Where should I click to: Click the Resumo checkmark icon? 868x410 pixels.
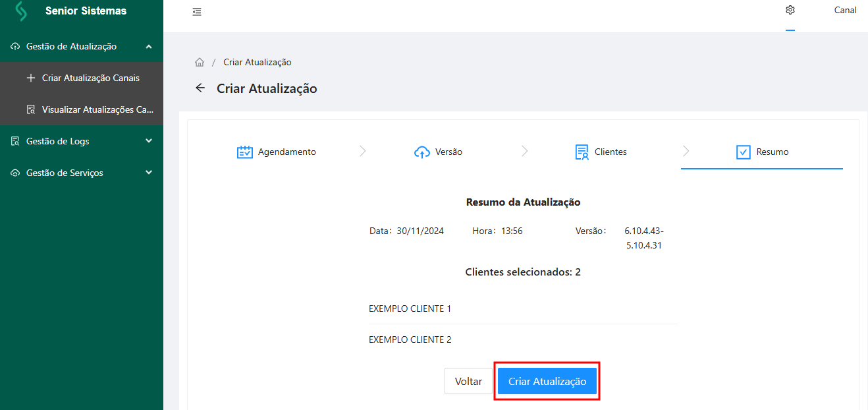(744, 152)
